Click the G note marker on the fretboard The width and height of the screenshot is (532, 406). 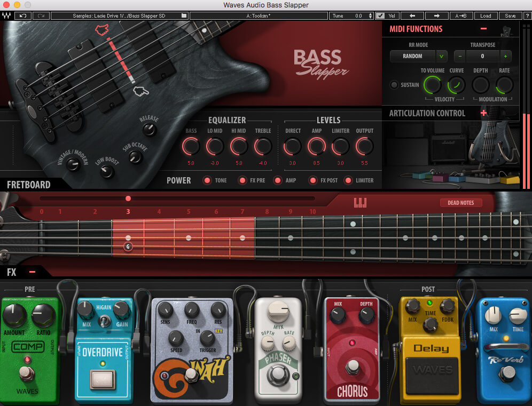[128, 246]
